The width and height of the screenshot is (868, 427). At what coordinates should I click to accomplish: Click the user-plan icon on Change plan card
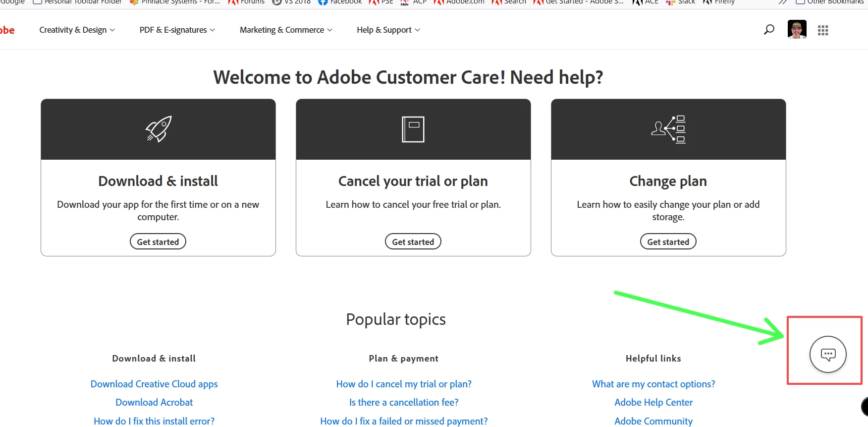[x=668, y=129]
